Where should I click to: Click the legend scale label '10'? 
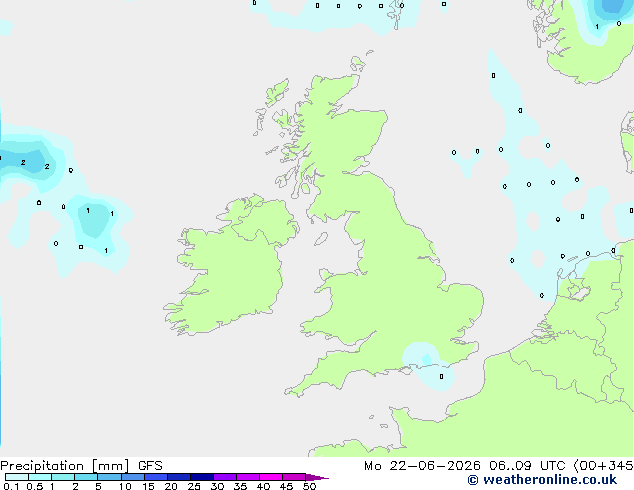(125, 486)
